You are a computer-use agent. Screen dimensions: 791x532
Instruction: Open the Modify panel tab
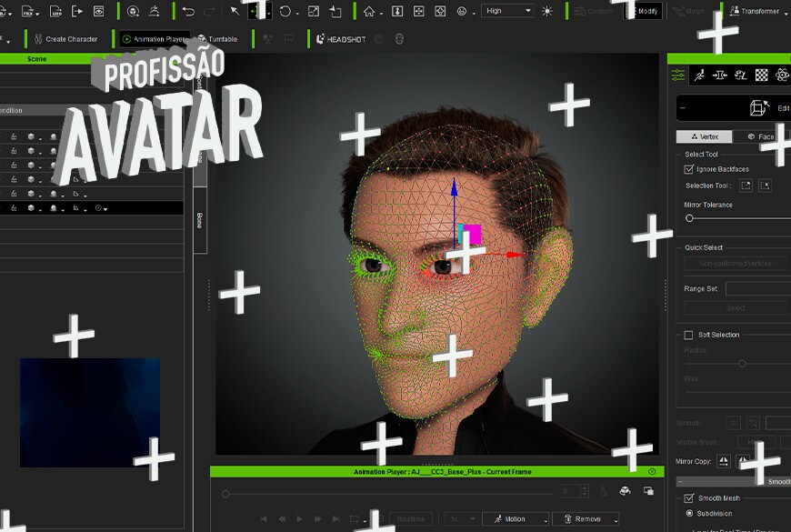(x=645, y=11)
